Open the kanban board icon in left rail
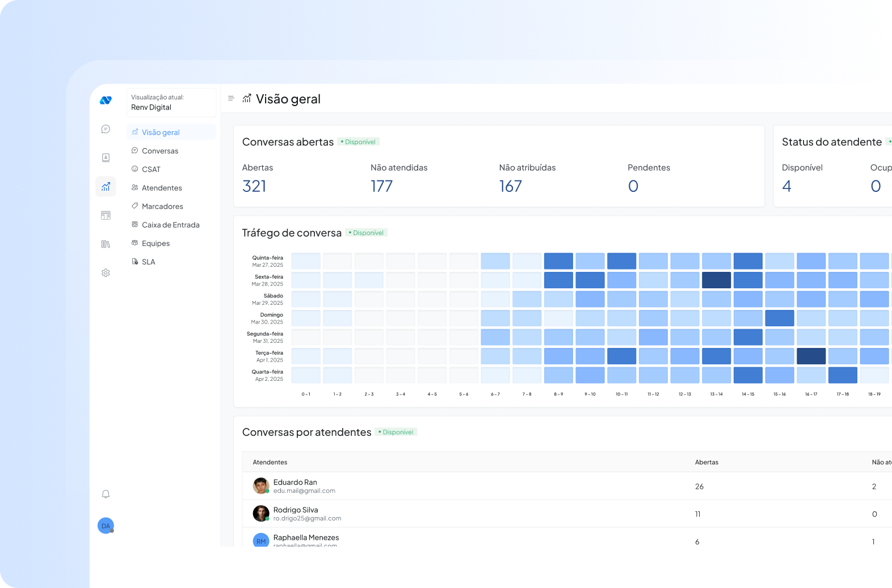Screen dimensions: 892x588 (106, 215)
